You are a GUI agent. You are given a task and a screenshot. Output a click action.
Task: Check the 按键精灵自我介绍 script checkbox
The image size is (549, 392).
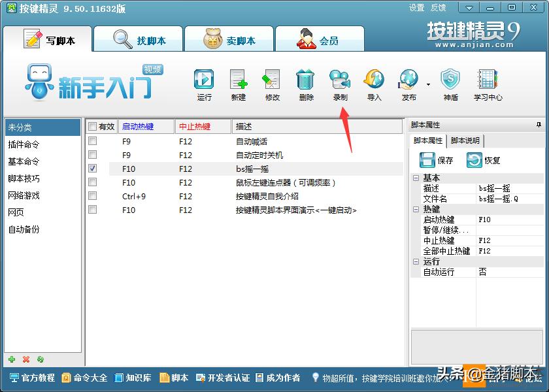(x=92, y=197)
